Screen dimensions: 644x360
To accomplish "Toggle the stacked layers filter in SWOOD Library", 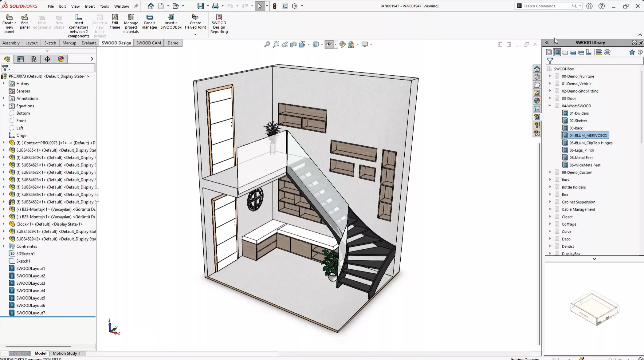I will tap(599, 52).
